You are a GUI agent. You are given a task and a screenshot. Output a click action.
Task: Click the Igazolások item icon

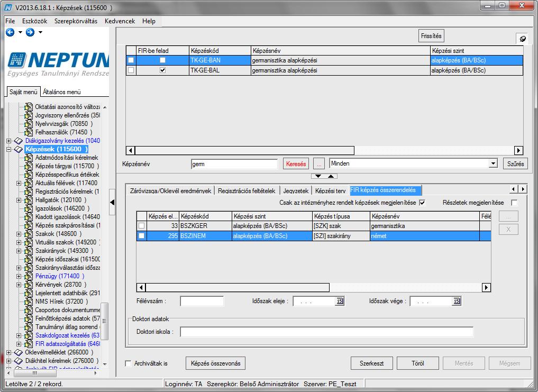(29, 208)
